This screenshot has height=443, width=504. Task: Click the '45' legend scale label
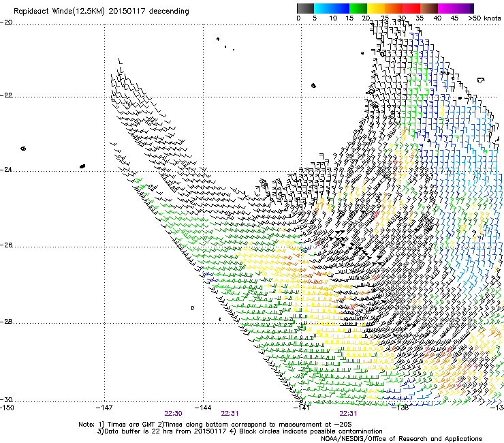tap(454, 18)
